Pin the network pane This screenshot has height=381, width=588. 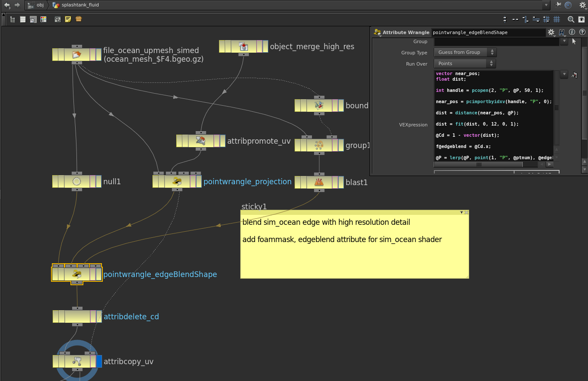558,5
